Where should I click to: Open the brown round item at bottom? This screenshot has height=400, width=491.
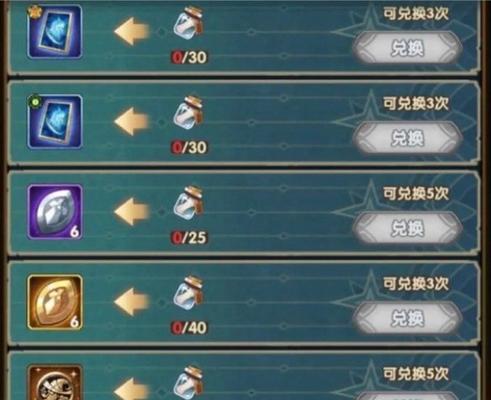click(x=55, y=383)
